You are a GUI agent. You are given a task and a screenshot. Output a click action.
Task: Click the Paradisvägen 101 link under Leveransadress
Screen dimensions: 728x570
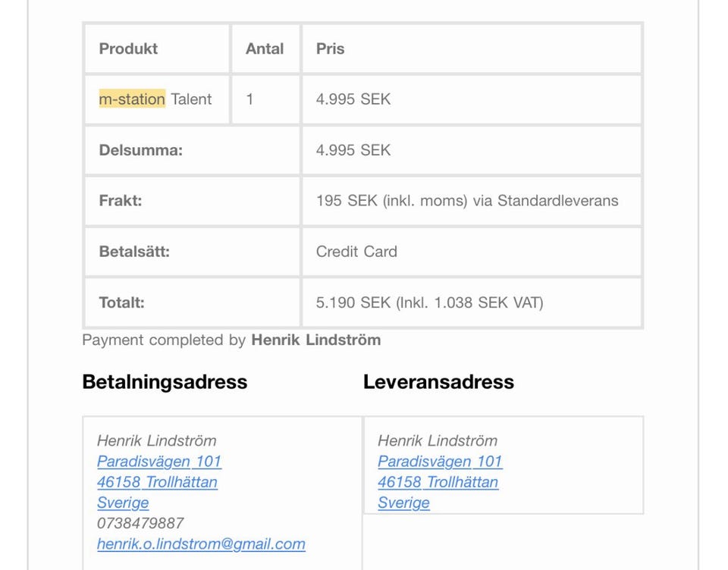coord(440,462)
